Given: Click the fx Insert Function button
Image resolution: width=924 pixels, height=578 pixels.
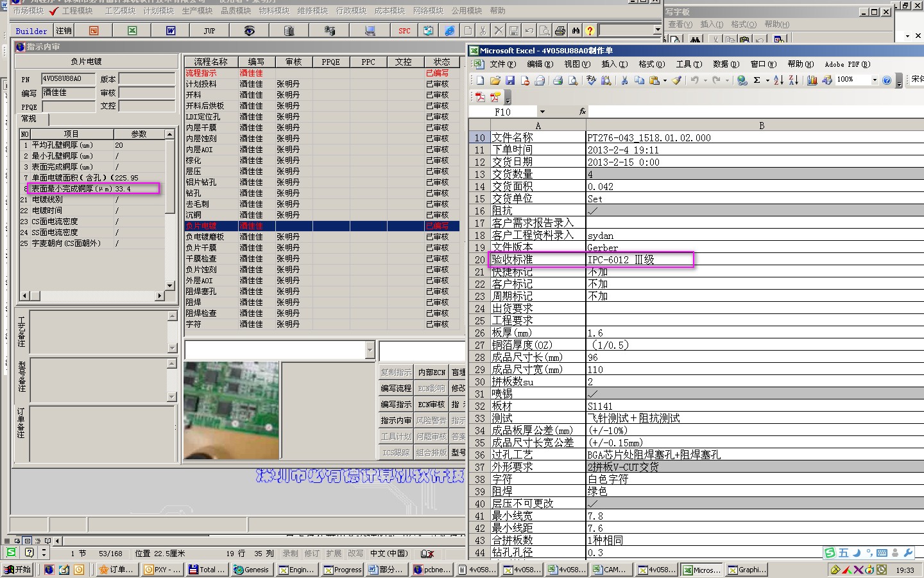Looking at the screenshot, I should coord(583,112).
